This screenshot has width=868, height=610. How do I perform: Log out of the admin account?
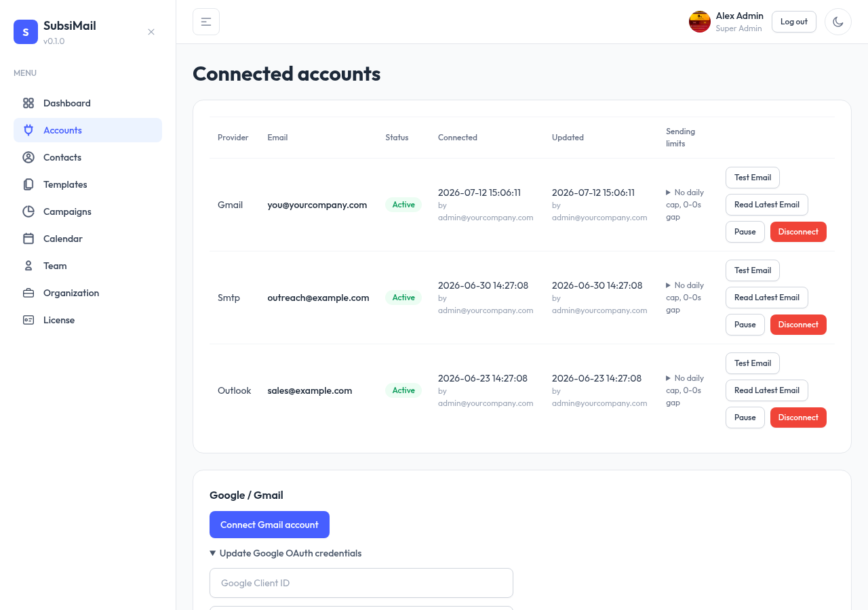coord(794,22)
